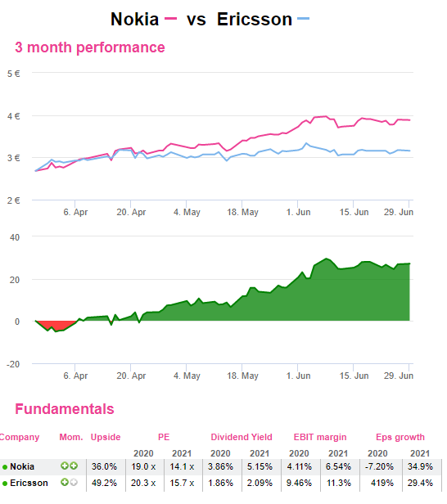Select Ericsson EBIT margin 9.46%
Viewport: 447px width, 504px height.
[299, 483]
